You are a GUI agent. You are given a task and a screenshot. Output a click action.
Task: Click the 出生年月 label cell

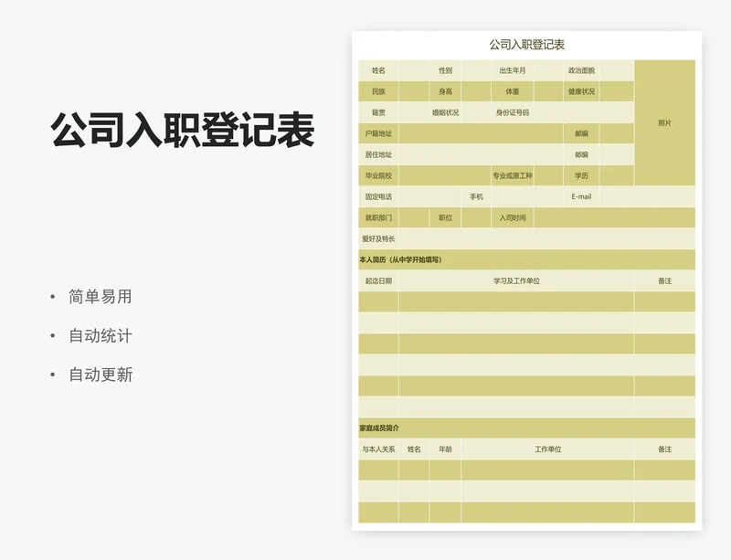[x=513, y=70]
